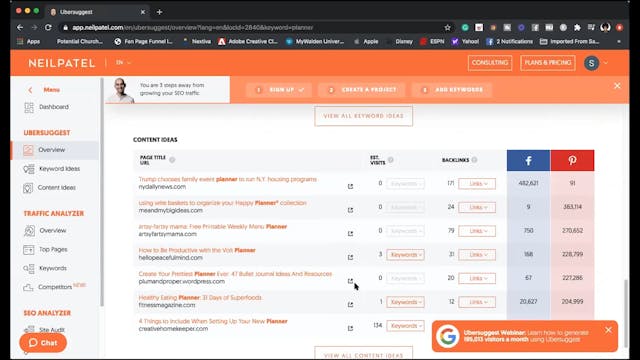Expand Keywords dropdown for hellopeacefulmind.com row
Image resolution: width=640 pixels, height=360 pixels.
(x=405, y=255)
